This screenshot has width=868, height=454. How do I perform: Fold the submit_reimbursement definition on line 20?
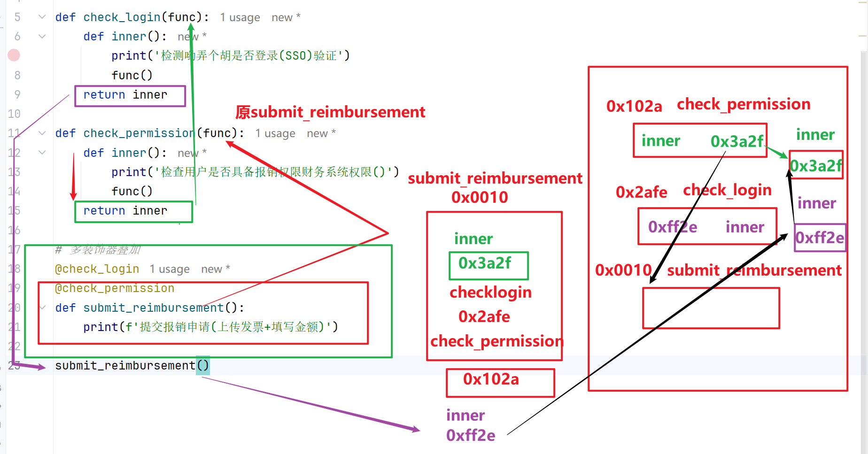(42, 308)
